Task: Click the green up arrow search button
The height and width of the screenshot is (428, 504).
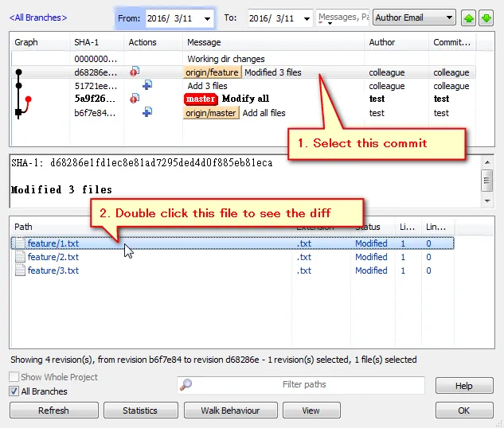Action: (468, 18)
